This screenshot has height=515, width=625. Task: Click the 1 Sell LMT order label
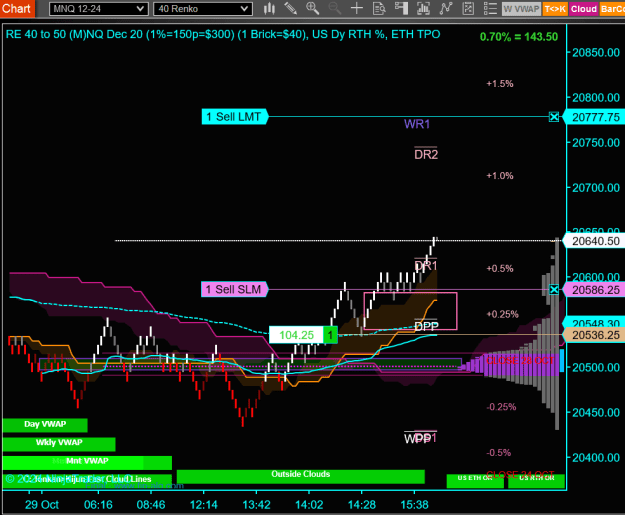(x=234, y=117)
